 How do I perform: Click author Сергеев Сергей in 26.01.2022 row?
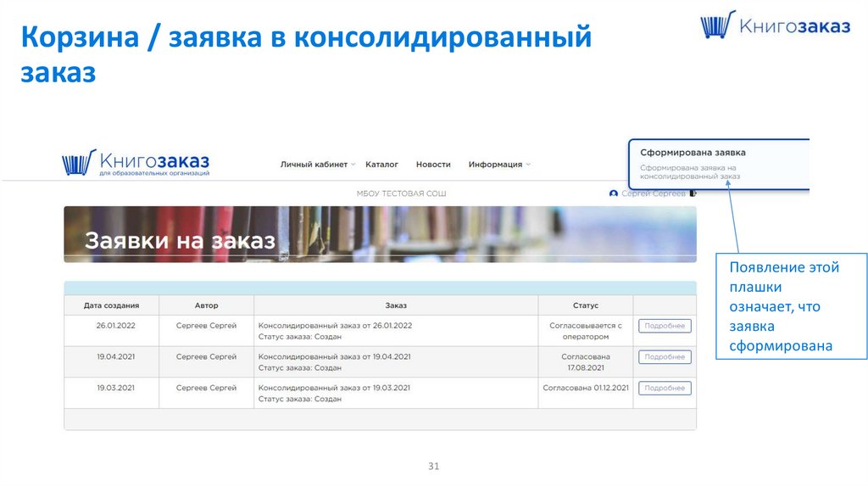click(x=207, y=326)
